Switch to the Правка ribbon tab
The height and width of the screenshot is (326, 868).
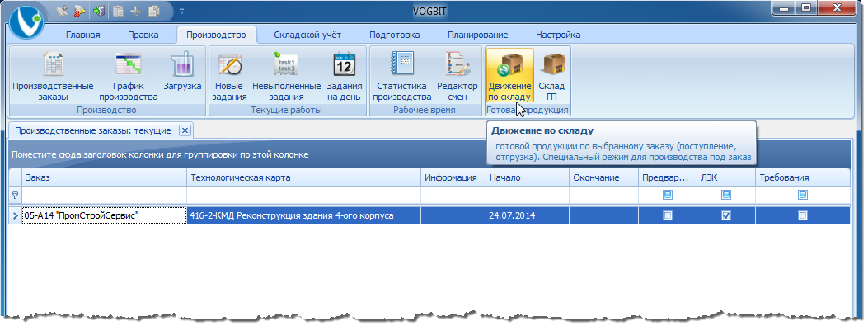(143, 35)
